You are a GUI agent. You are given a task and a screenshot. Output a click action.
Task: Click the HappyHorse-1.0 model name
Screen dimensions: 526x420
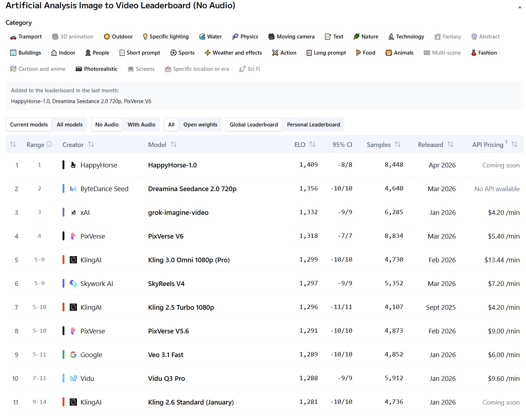(x=173, y=165)
